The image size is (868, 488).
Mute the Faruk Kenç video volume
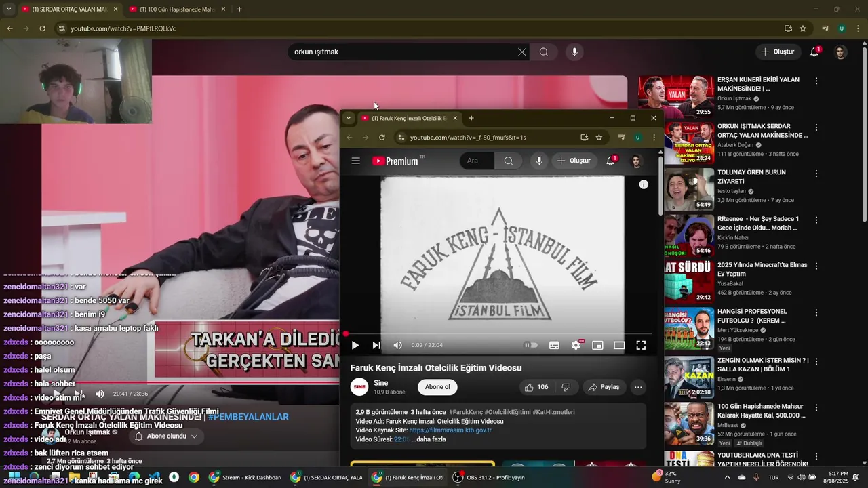[398, 345]
